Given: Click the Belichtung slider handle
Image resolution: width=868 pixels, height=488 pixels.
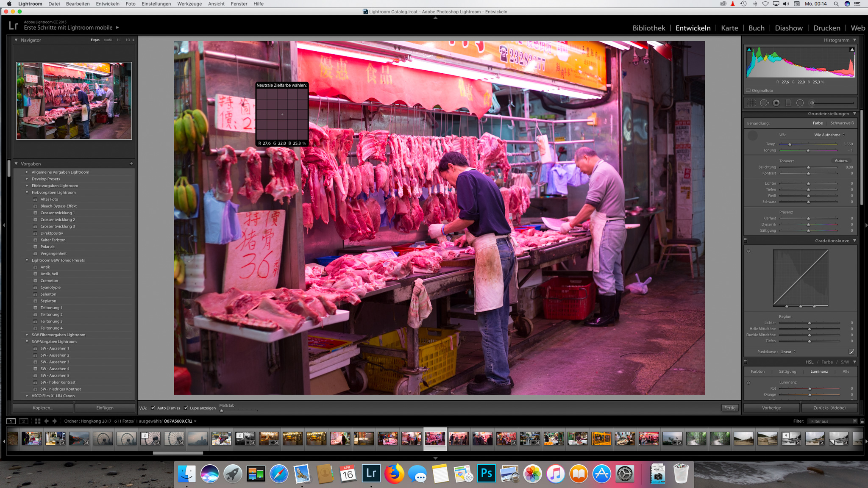Looking at the screenshot, I should click(x=808, y=167).
